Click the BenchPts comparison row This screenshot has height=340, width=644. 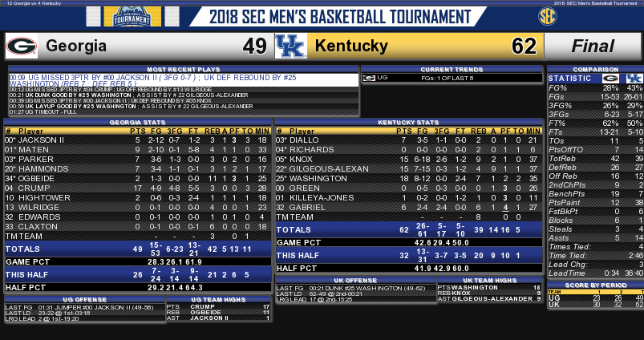click(x=596, y=194)
